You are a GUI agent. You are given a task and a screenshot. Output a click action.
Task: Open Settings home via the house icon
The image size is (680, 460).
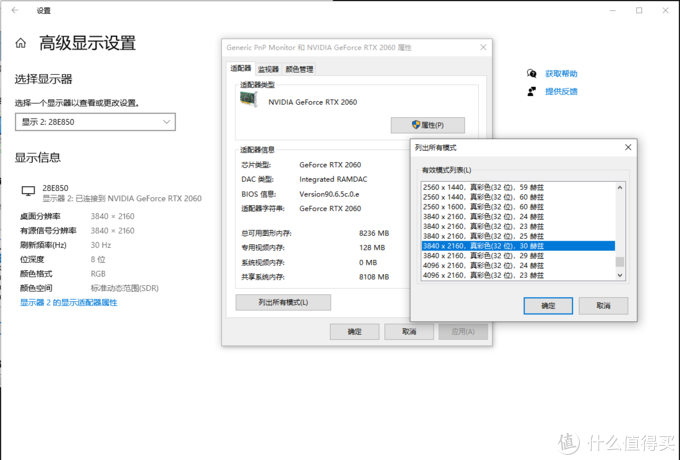pyautogui.click(x=20, y=43)
